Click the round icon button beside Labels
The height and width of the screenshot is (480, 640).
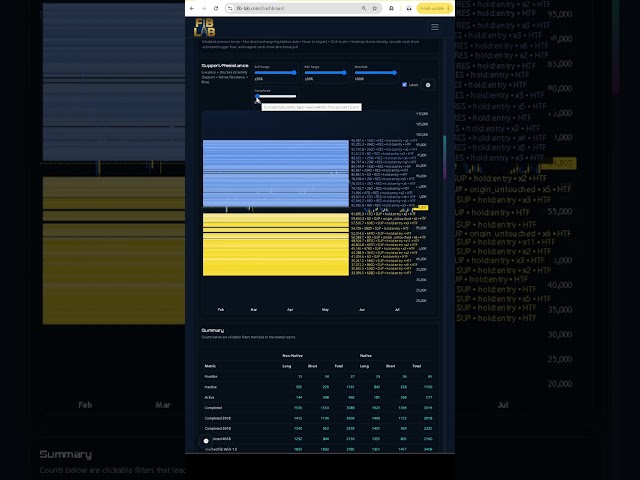click(x=428, y=85)
